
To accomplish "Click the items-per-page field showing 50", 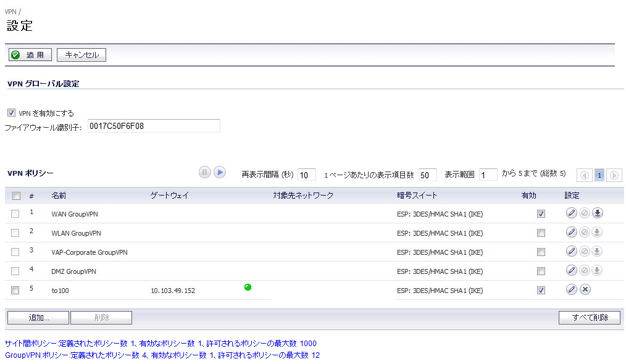I will (x=428, y=175).
